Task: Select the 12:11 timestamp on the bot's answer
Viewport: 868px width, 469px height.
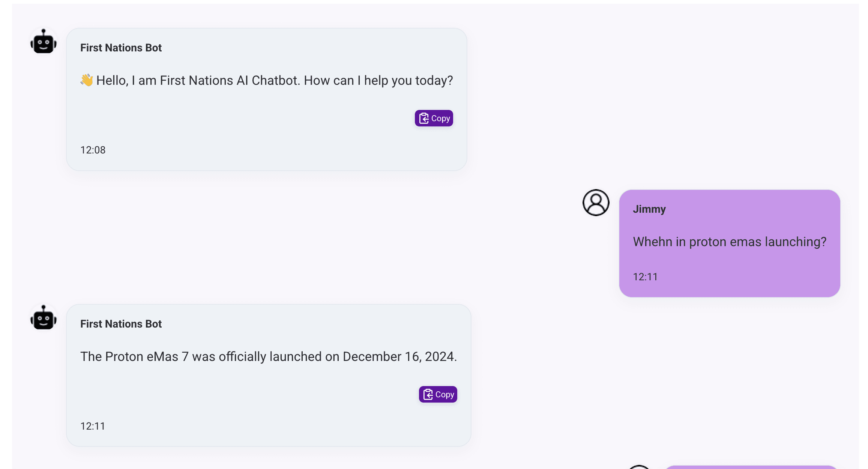Action: [x=93, y=426]
